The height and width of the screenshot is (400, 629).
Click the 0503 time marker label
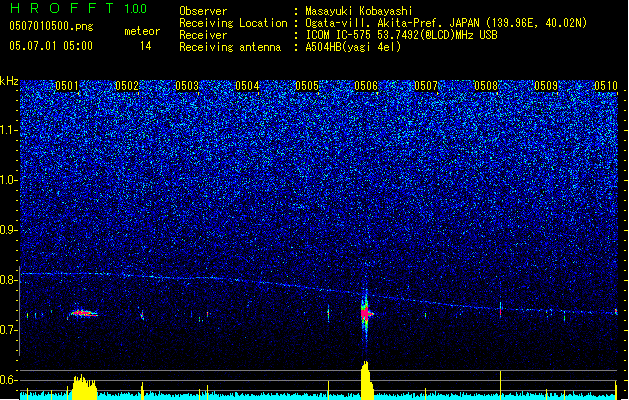[187, 86]
